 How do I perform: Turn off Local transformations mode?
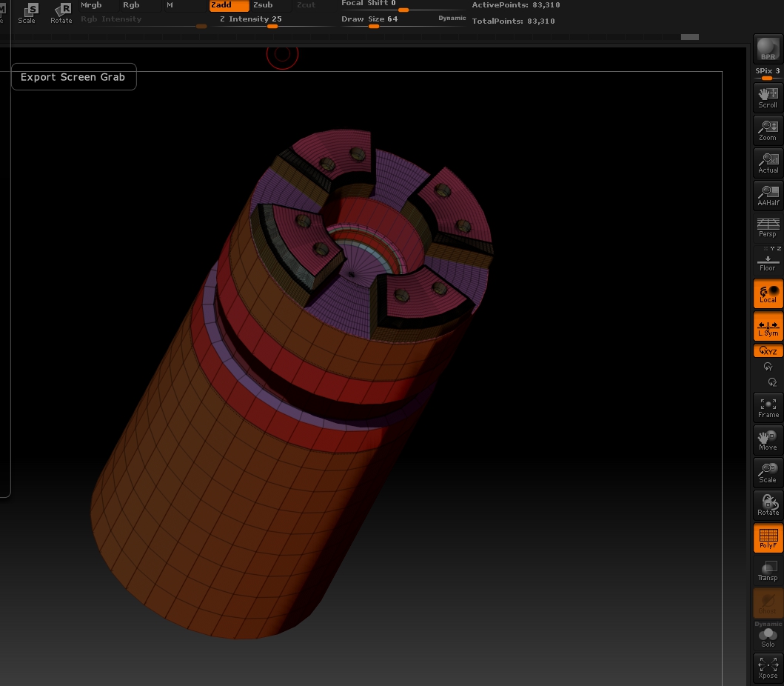[x=768, y=293]
